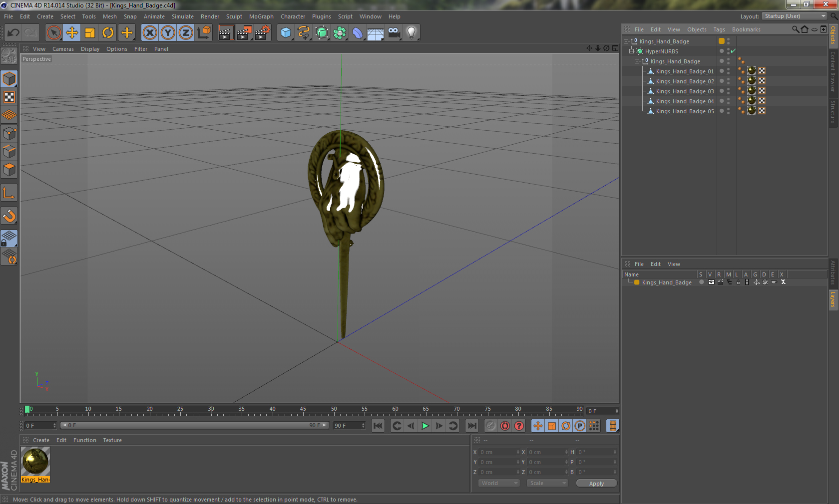
Task: Click the Undo arrow icon
Action: coord(13,33)
